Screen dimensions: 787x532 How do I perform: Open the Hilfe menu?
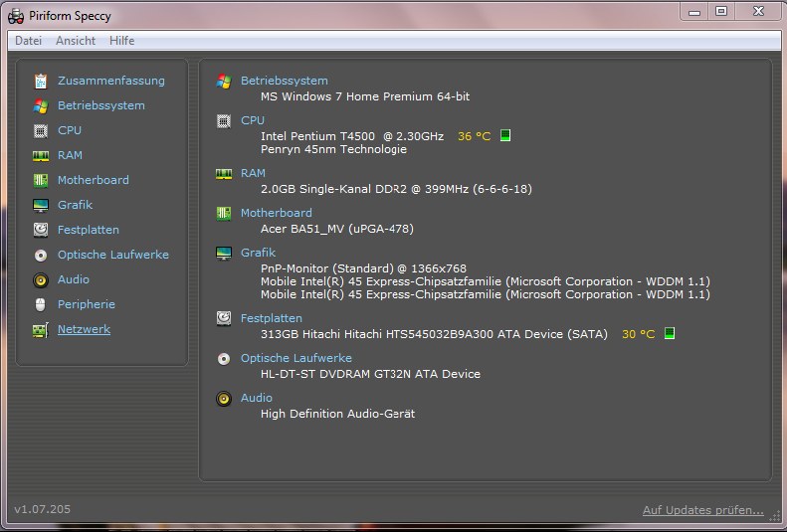click(x=122, y=41)
